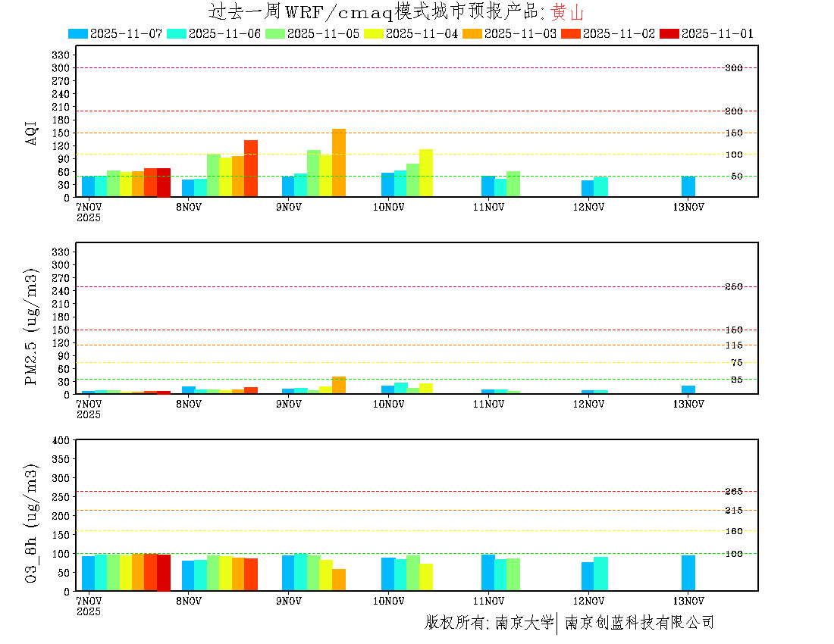Screen dimensions: 834x644
Task: Click the blue PM2.5 bar on 13NOV
Action: tap(688, 389)
